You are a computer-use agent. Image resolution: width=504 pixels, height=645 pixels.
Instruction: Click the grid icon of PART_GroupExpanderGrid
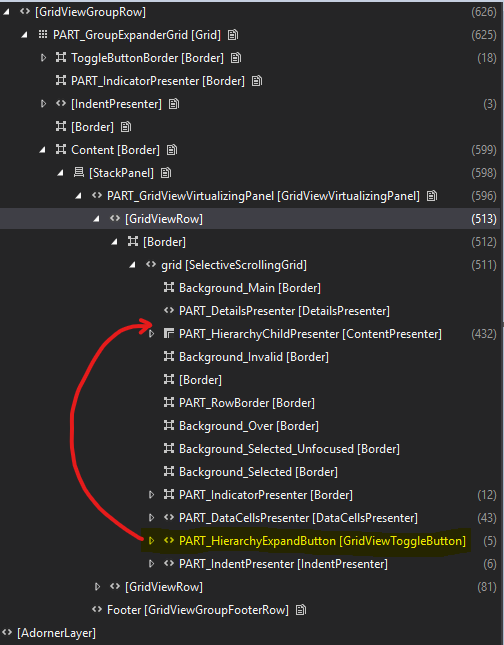(x=43, y=35)
